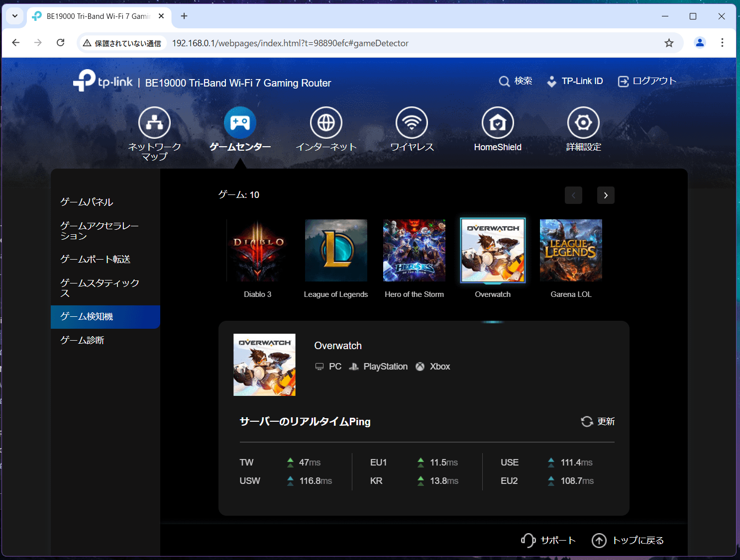Click the Xbox platform icon
740x560 pixels.
tap(420, 367)
